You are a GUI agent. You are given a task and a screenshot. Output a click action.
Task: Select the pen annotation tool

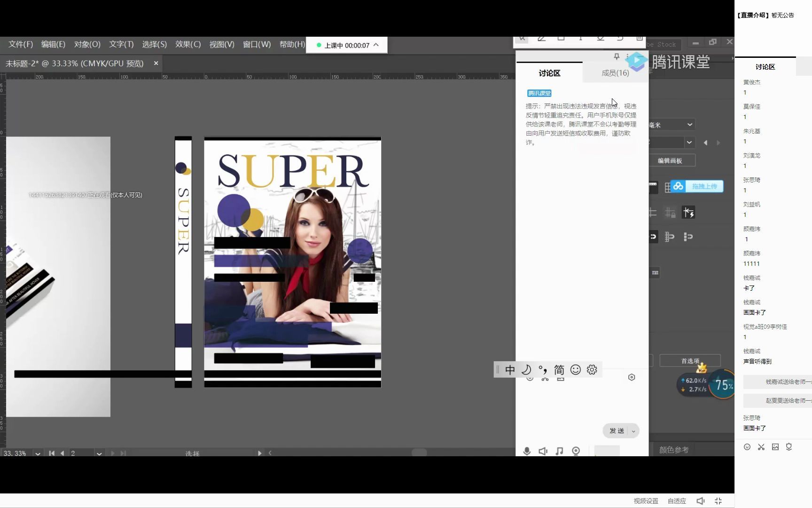(x=541, y=38)
